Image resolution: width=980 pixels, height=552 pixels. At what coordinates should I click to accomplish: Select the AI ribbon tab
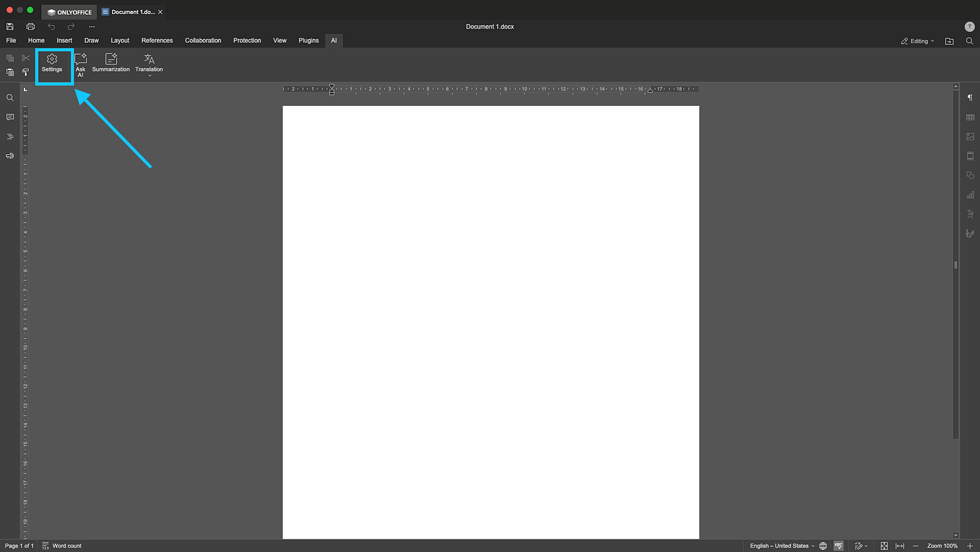(334, 41)
